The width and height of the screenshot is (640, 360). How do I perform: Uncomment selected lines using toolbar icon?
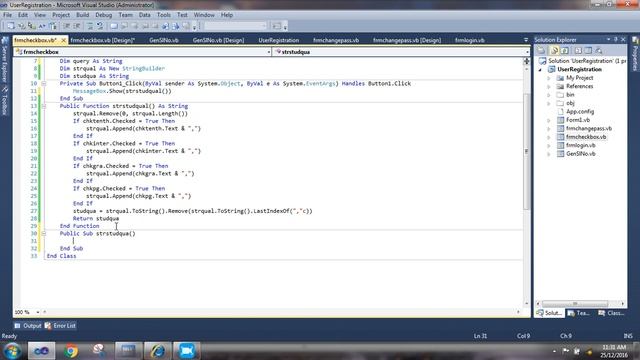pyautogui.click(x=100, y=26)
